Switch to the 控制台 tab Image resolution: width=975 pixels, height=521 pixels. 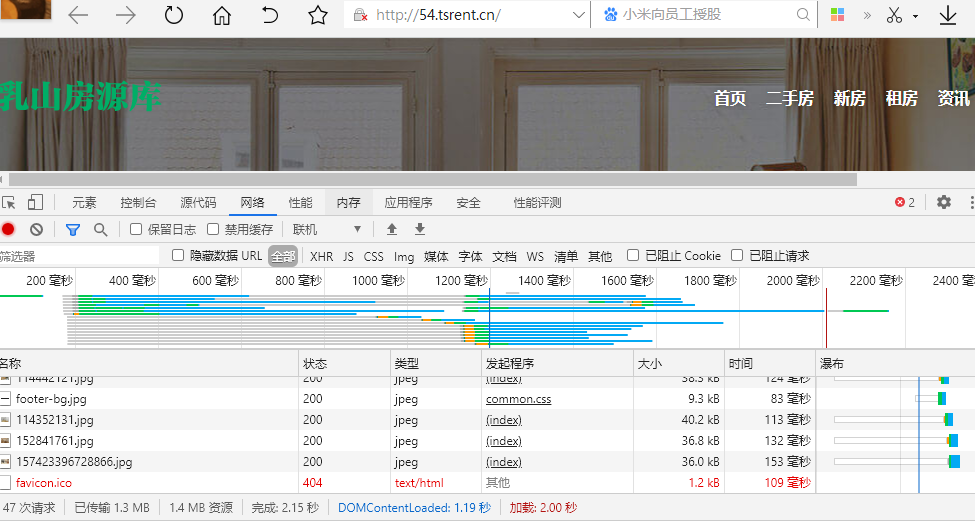click(x=138, y=202)
